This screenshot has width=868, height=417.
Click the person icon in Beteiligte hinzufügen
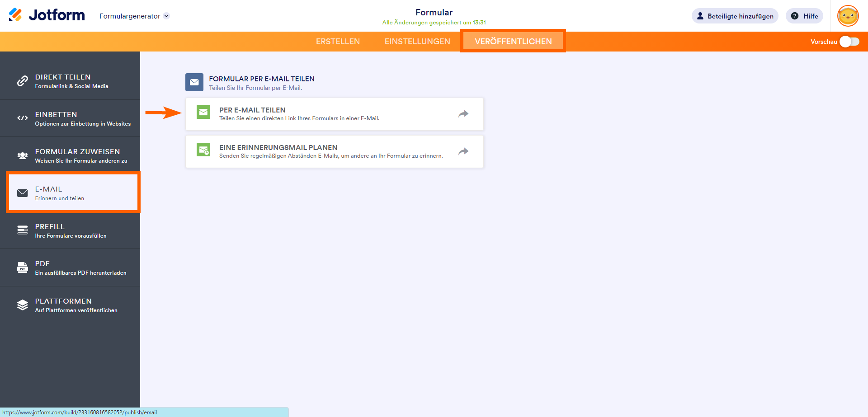(x=700, y=16)
